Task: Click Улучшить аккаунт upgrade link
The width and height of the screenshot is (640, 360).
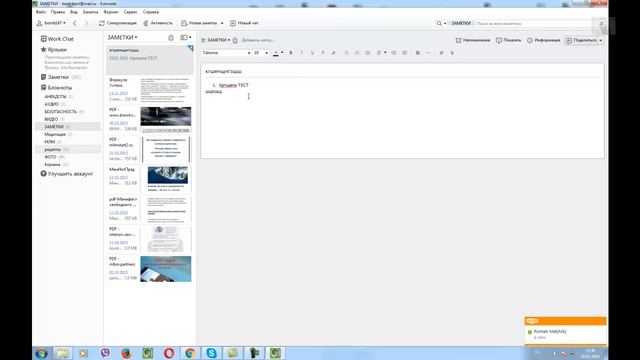Action: point(67,173)
